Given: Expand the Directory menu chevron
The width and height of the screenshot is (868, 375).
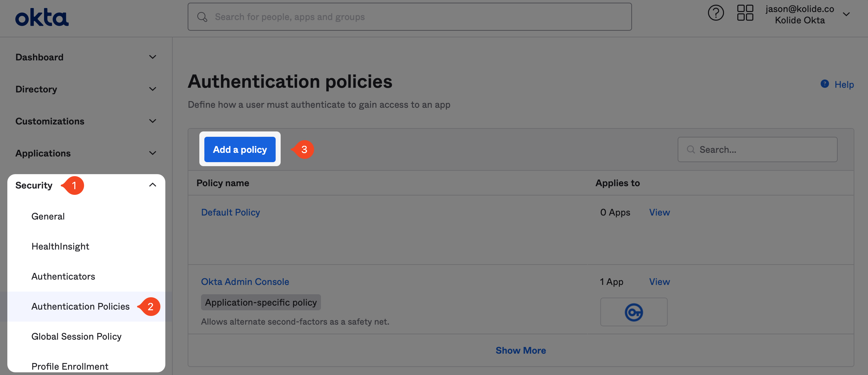Looking at the screenshot, I should pyautogui.click(x=153, y=89).
